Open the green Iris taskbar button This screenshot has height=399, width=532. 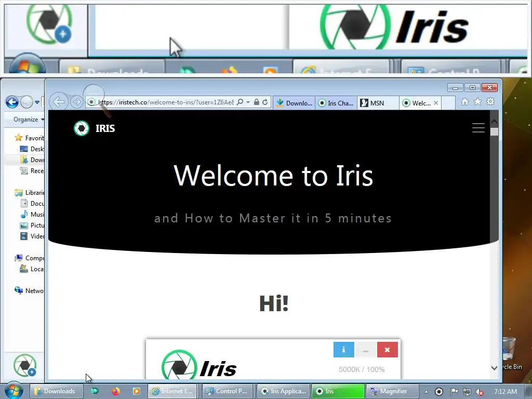tap(338, 391)
